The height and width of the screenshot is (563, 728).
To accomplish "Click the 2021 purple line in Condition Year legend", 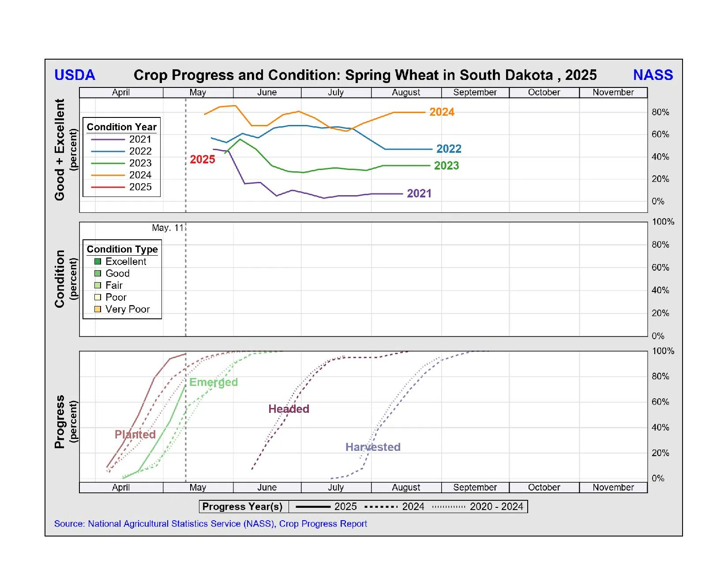I will coord(108,140).
